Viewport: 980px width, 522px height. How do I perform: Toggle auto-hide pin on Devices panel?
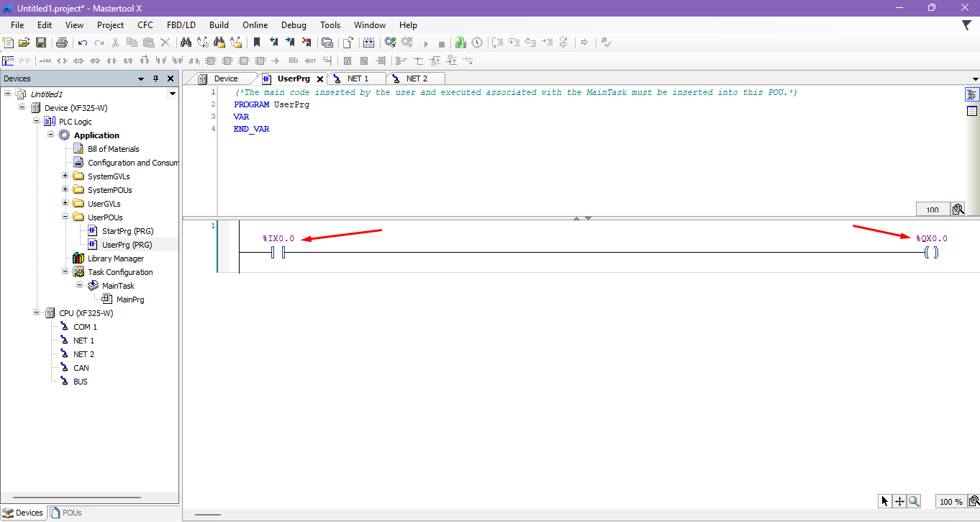pyautogui.click(x=155, y=78)
